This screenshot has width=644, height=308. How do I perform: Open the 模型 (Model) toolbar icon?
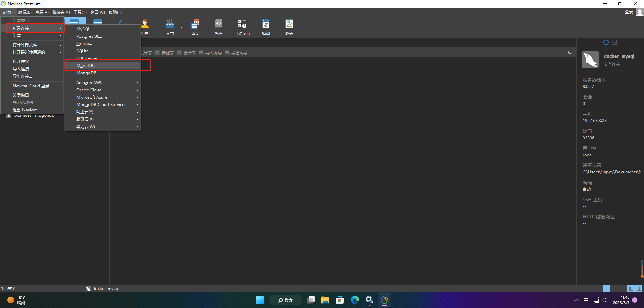[266, 28]
